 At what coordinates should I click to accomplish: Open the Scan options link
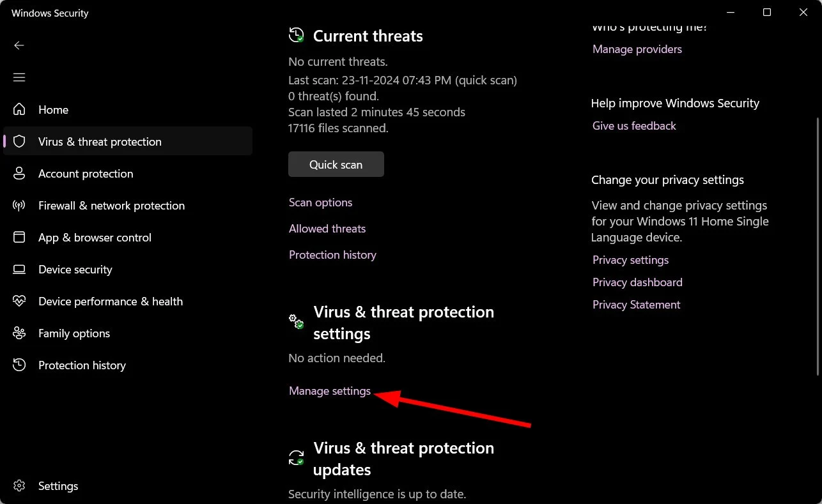[320, 202]
